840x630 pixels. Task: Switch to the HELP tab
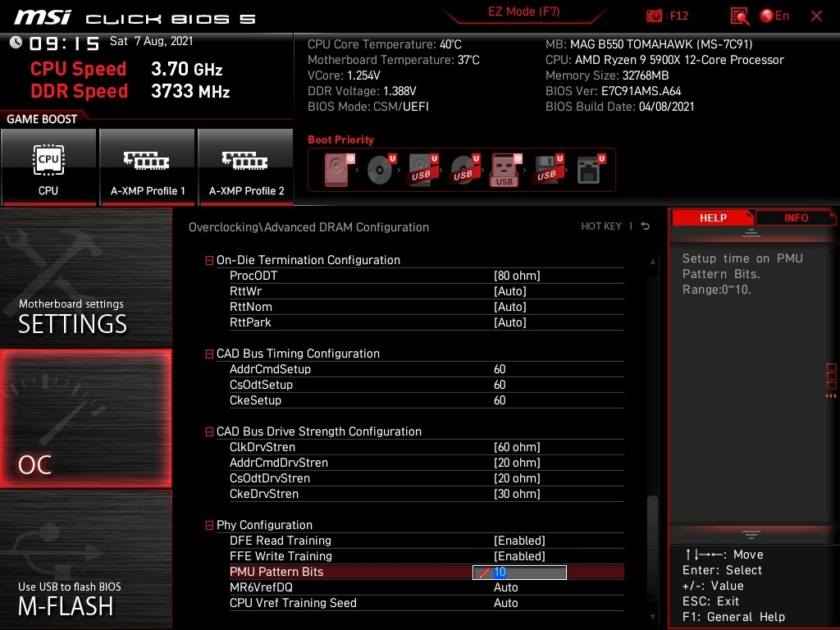pyautogui.click(x=713, y=217)
